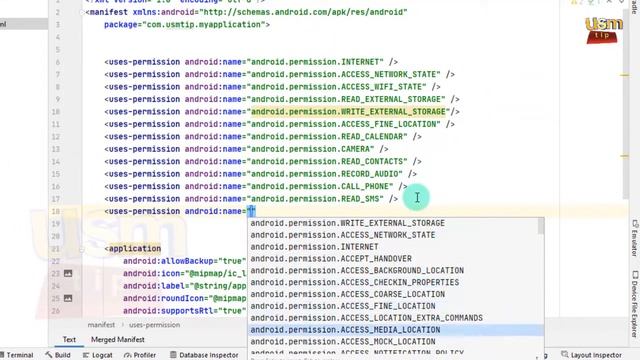Click RECORD_AUDIO permission in the code
This screenshot has width=640, height=360.
point(370,174)
